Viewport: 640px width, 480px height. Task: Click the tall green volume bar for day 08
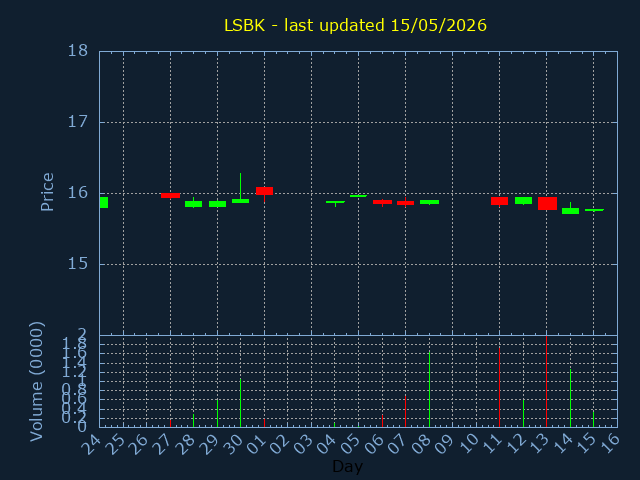coord(429,389)
